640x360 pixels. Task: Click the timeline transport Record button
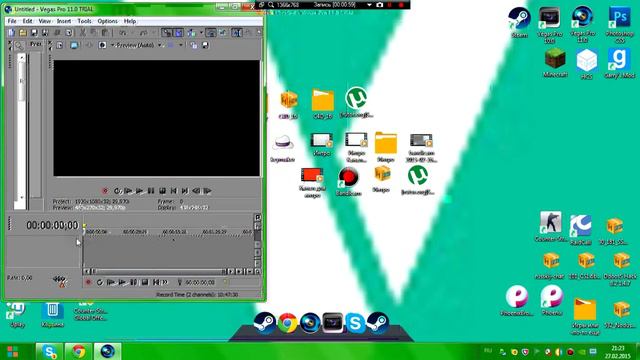click(88, 282)
